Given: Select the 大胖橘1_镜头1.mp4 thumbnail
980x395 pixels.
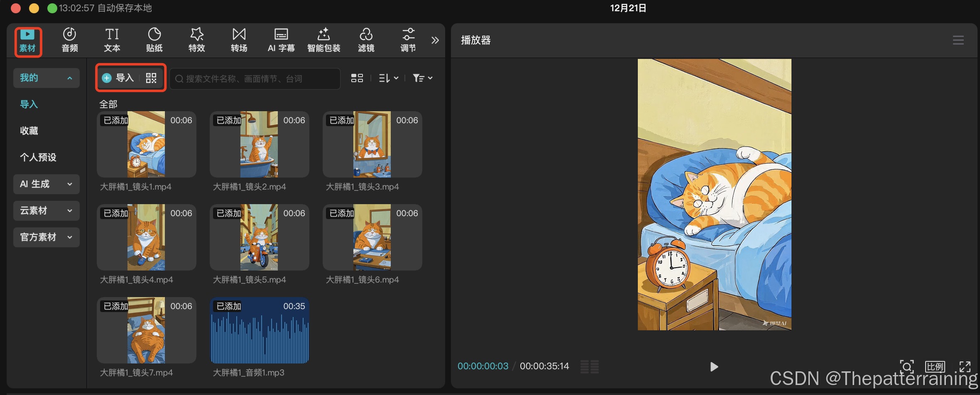Looking at the screenshot, I should tap(146, 144).
